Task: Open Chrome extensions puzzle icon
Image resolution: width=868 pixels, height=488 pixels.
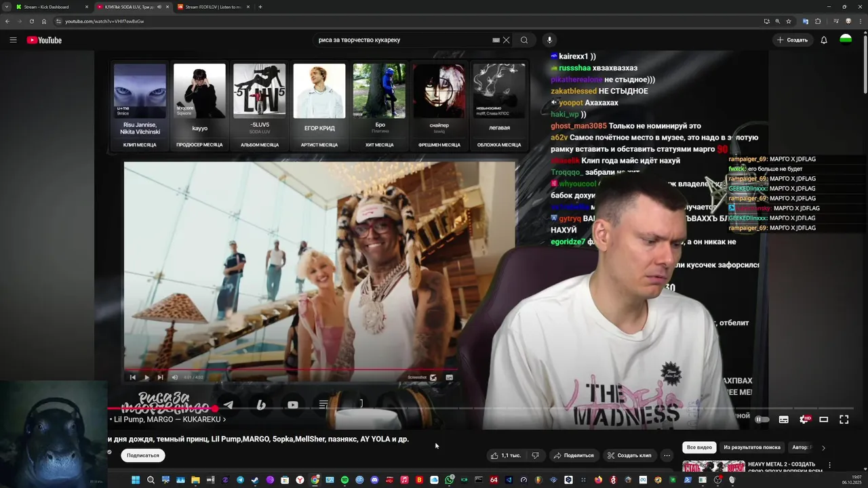Action: coord(818,21)
